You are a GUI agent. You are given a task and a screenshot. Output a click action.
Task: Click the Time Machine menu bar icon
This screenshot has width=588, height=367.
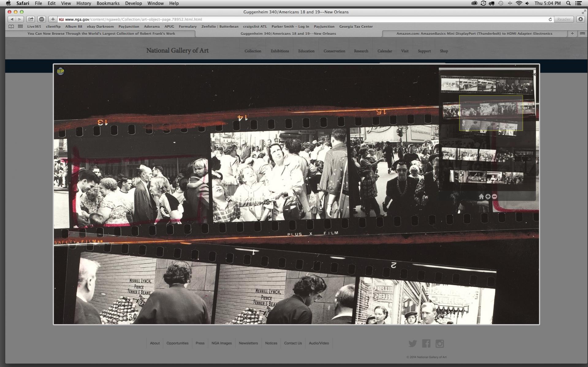pos(501,3)
